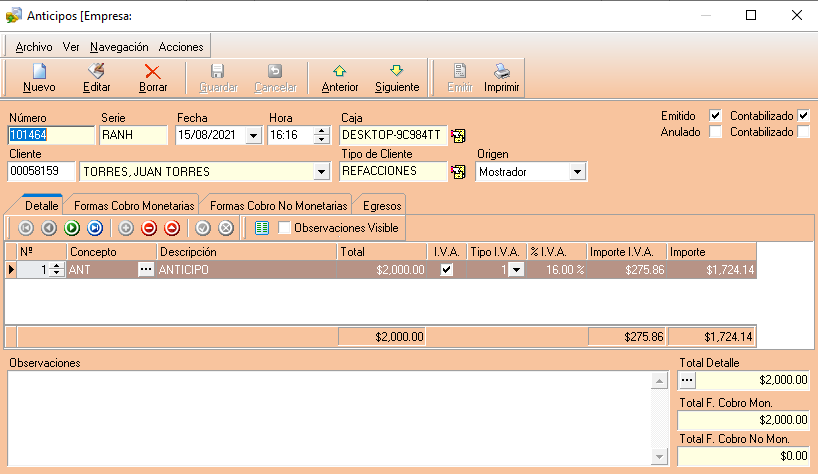Click the blue last-row arrow in Detalle

click(x=95, y=228)
